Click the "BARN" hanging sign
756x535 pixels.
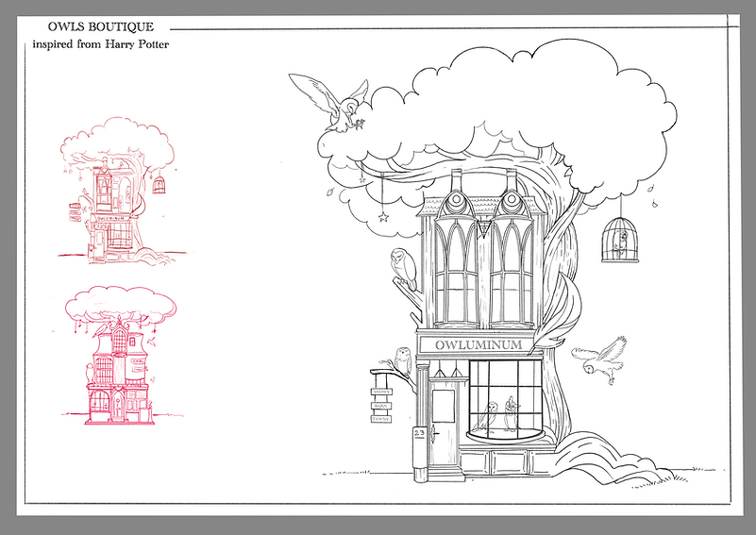point(381,406)
